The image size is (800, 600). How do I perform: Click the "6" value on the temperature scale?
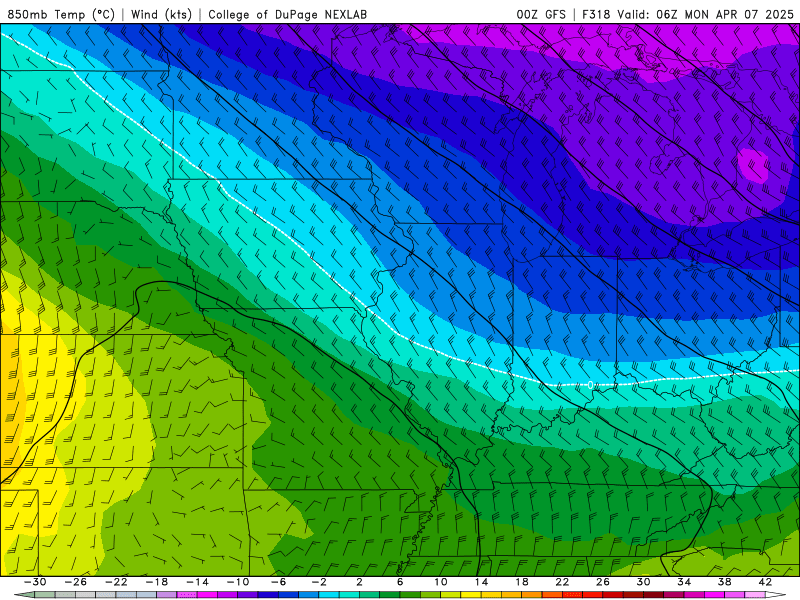point(400,582)
